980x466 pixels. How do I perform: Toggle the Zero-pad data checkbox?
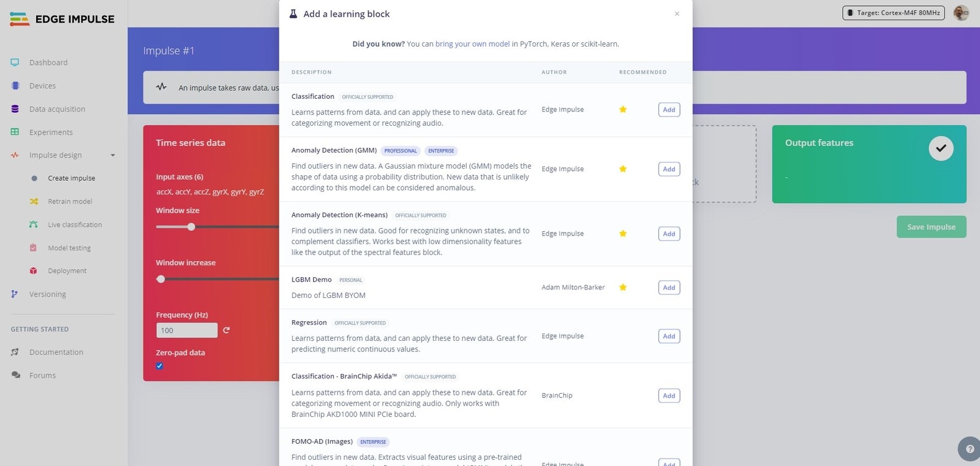[x=159, y=366]
